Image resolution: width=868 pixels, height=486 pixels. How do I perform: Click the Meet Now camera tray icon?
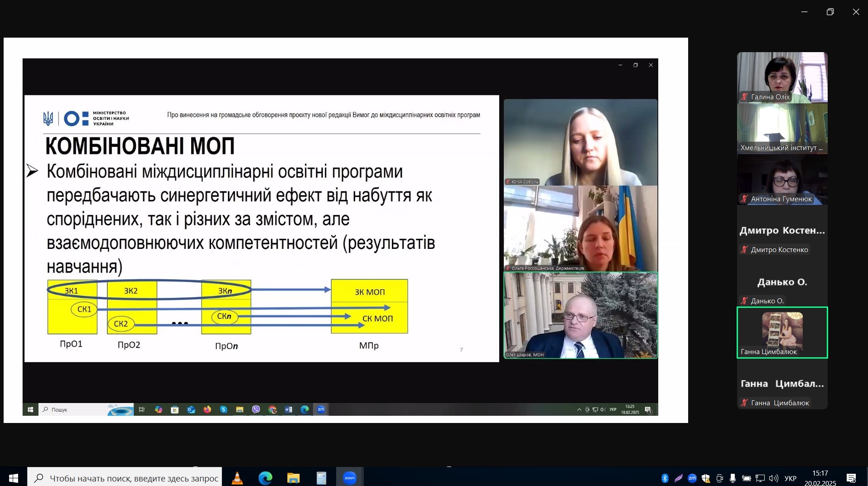tap(719, 478)
